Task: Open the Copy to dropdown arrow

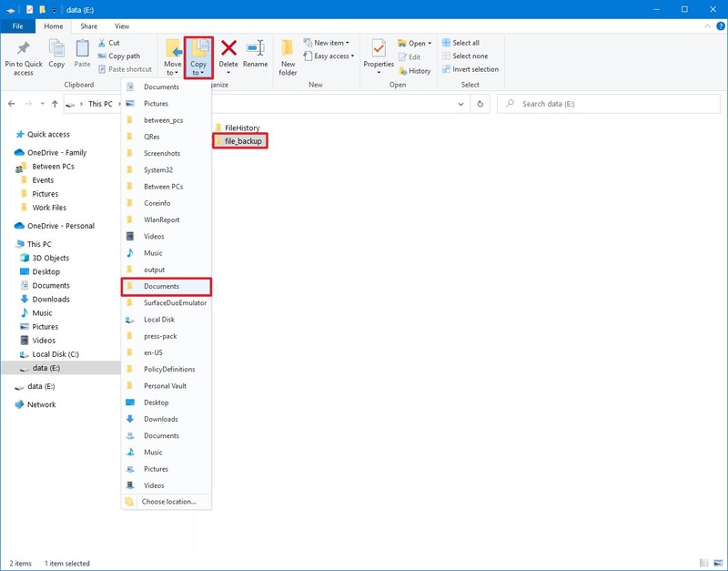Action: (198, 72)
